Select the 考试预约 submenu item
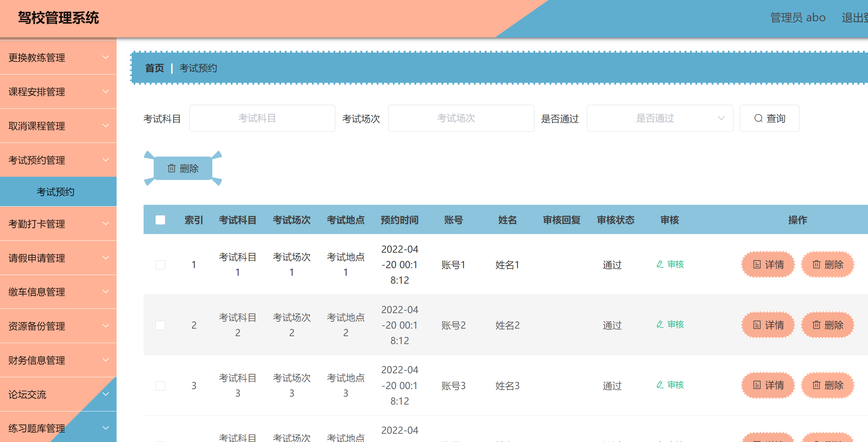 coord(55,192)
